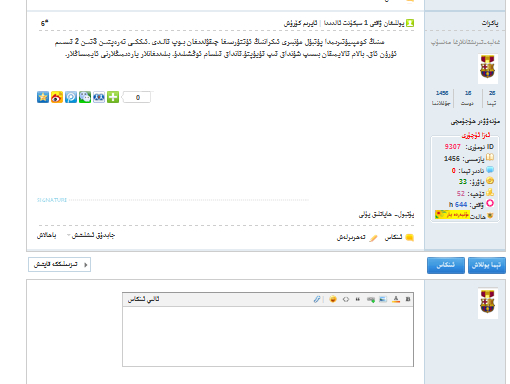Screen dimensions: 510x384
Task: Click the yellow star favorite share icon
Action: pyautogui.click(x=43, y=97)
